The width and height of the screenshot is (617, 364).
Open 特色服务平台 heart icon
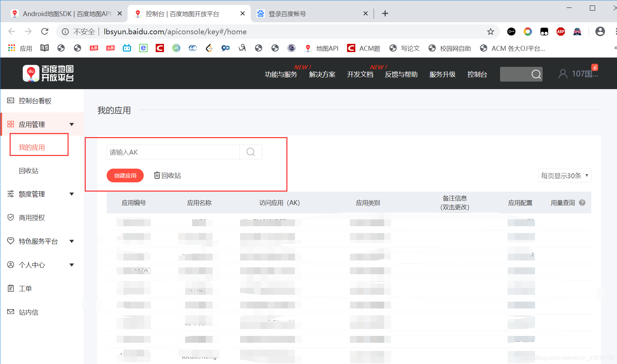(x=10, y=241)
